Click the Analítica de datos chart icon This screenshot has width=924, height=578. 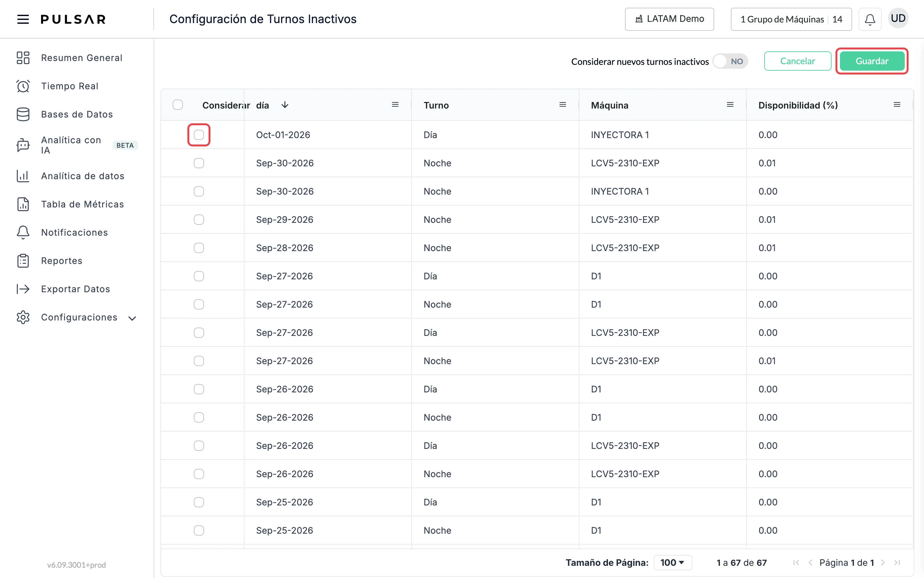point(23,176)
